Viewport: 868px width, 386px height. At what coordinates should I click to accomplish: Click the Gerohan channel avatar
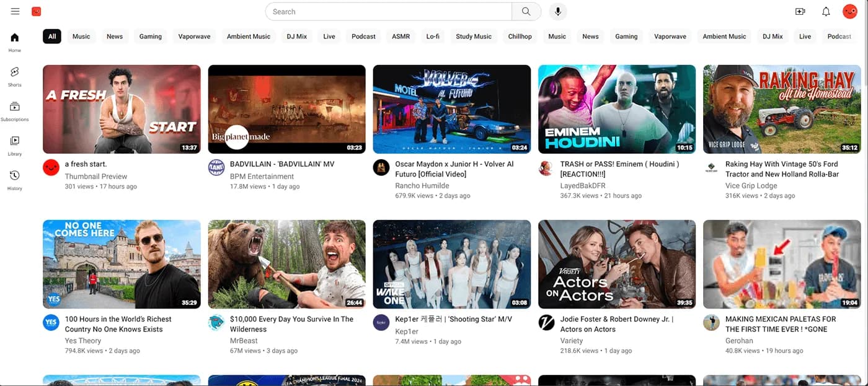[x=711, y=322]
